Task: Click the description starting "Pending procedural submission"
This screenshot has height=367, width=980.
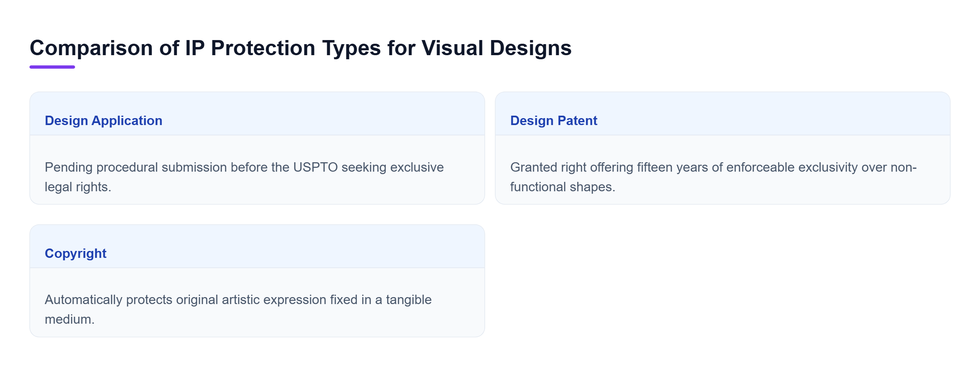Action: 244,177
